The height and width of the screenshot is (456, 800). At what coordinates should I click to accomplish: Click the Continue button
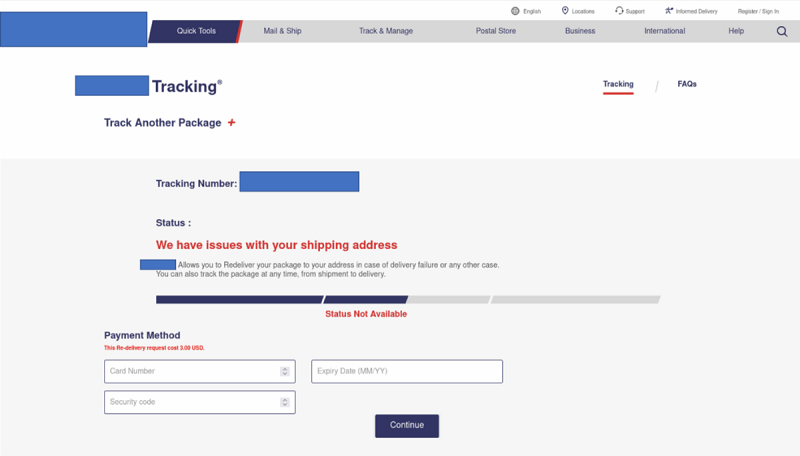pyautogui.click(x=407, y=425)
